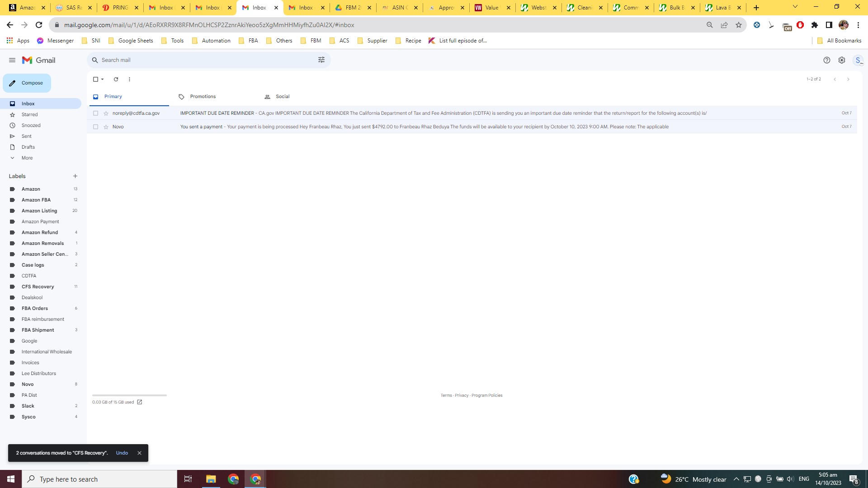
Task: Open the Starred folder
Action: [x=29, y=114]
